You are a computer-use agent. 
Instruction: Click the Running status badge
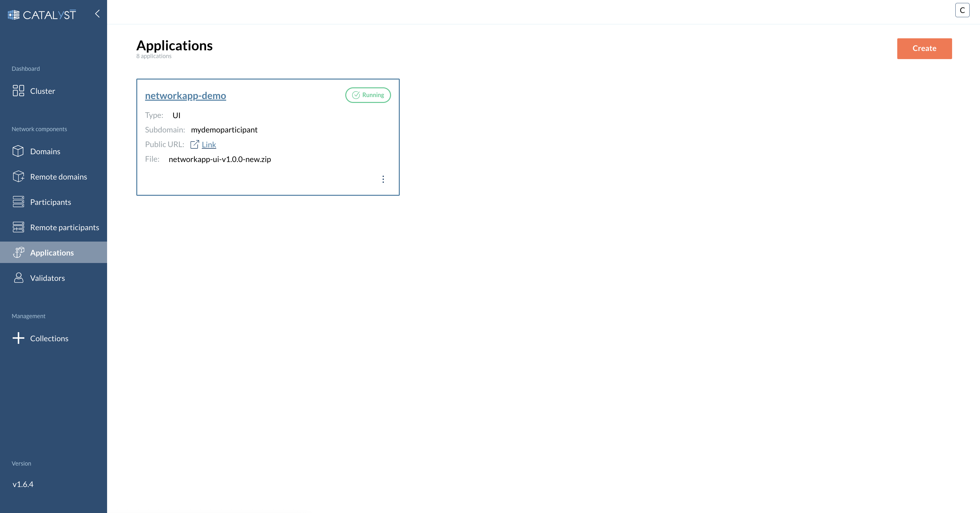point(367,95)
